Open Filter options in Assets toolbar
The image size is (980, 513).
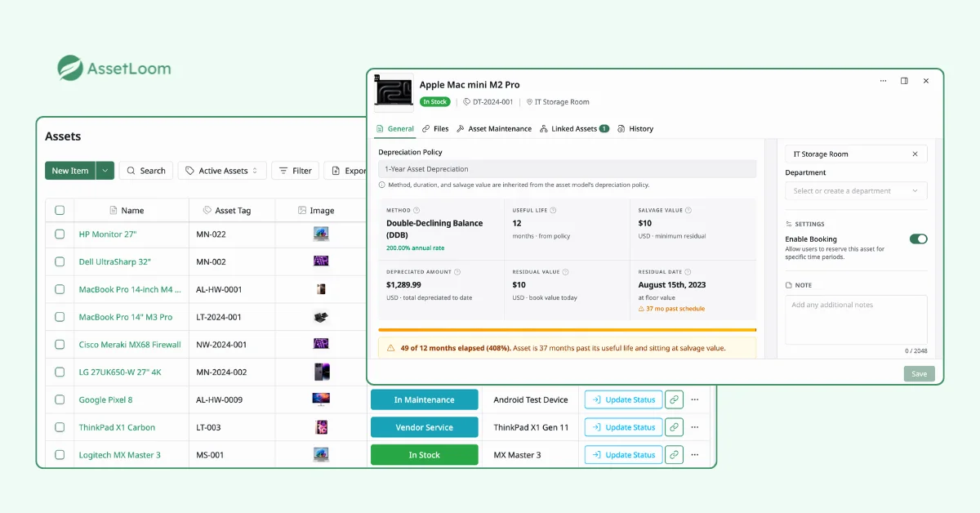pyautogui.click(x=295, y=171)
